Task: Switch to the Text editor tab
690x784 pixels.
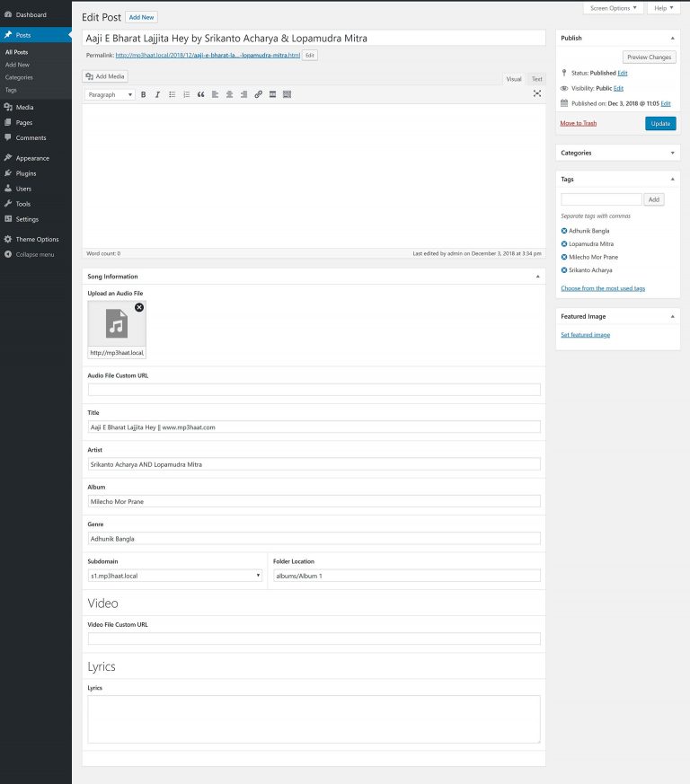Action: point(536,79)
